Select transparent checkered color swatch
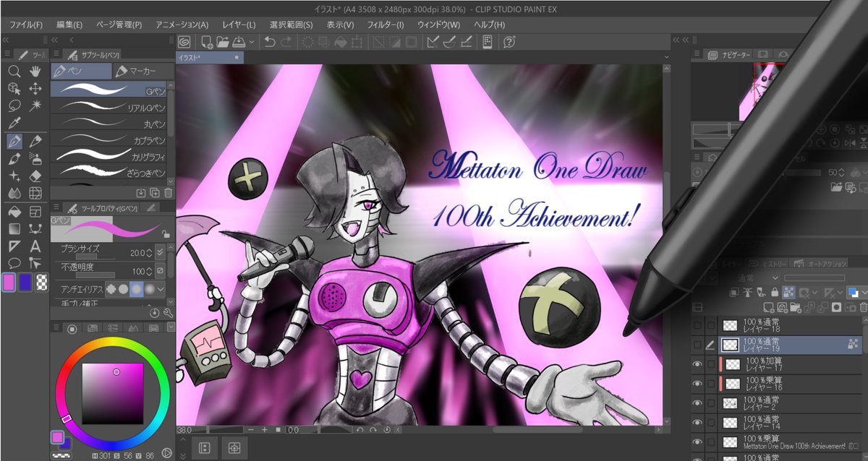The width and height of the screenshot is (868, 461). (x=41, y=282)
